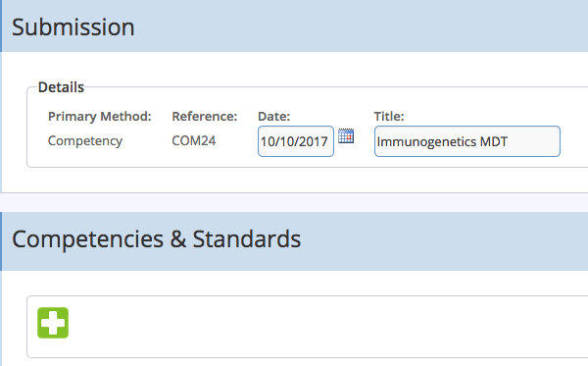Select the Competency method value text
Screen dimensions: 588x366
[x=85, y=140]
